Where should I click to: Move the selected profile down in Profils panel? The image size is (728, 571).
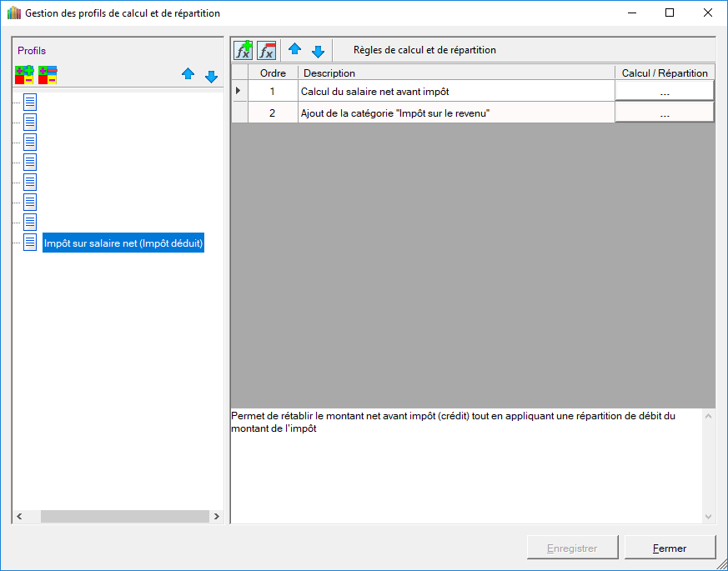pyautogui.click(x=211, y=76)
